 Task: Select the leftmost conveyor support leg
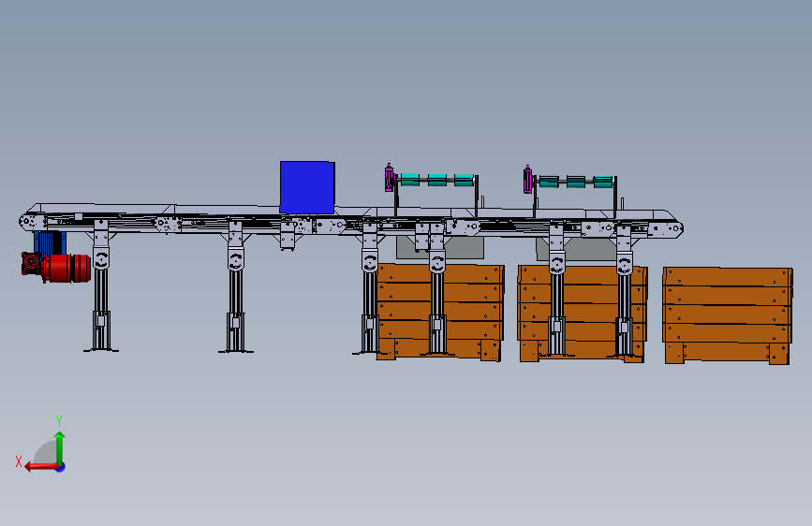101,285
